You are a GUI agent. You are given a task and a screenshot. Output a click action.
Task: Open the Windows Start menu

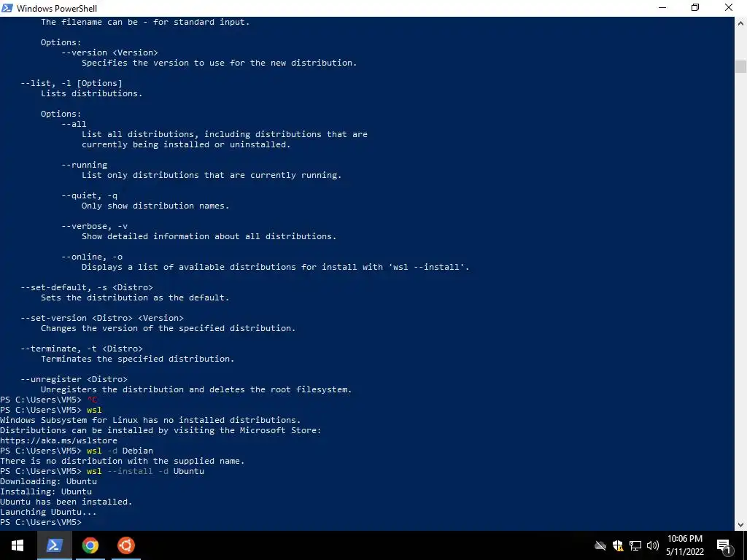click(18, 545)
